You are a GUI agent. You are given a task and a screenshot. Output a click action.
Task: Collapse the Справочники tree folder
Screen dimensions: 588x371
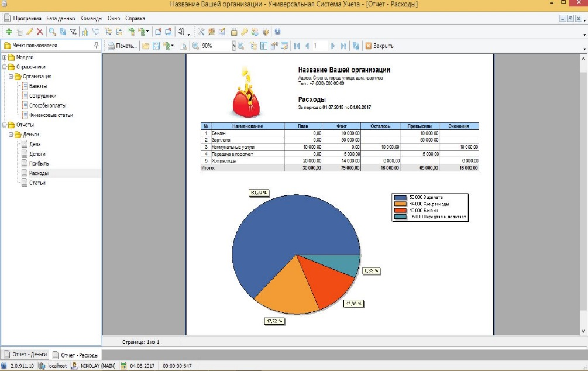click(x=5, y=67)
